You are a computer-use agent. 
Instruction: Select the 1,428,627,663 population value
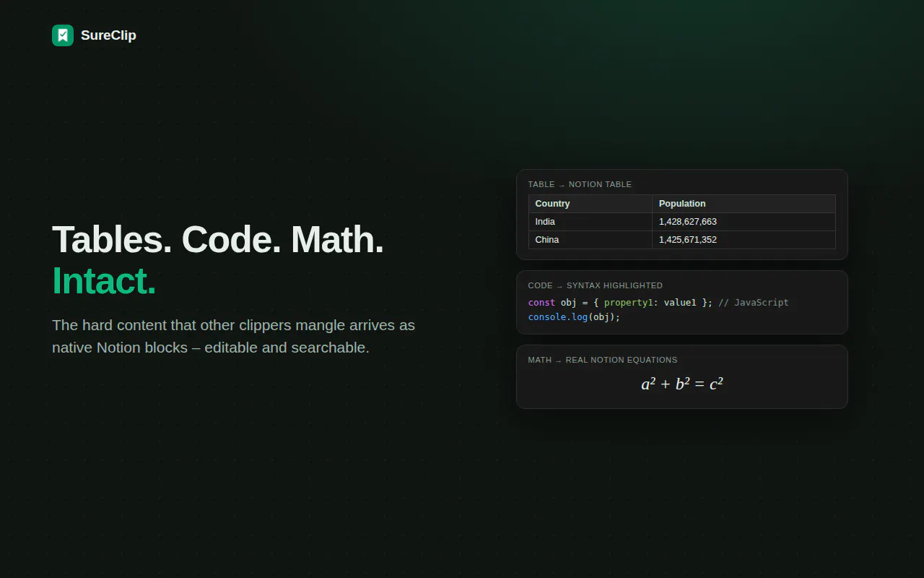[x=744, y=222]
